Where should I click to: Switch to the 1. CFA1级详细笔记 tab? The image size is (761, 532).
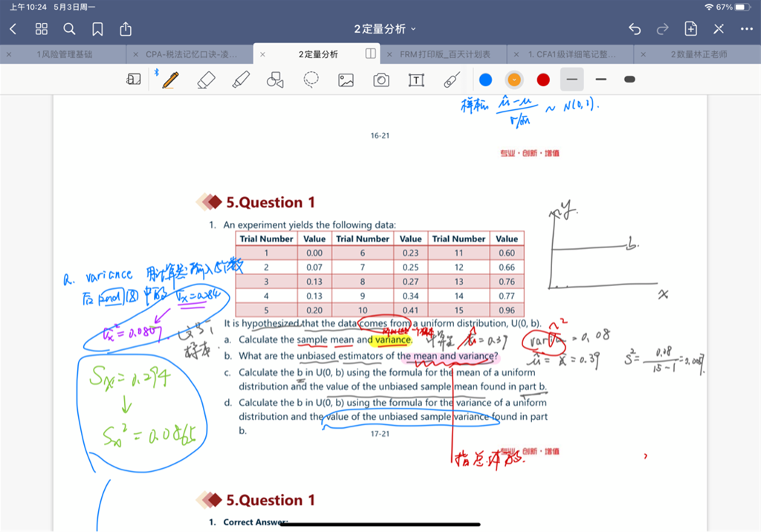pyautogui.click(x=571, y=54)
